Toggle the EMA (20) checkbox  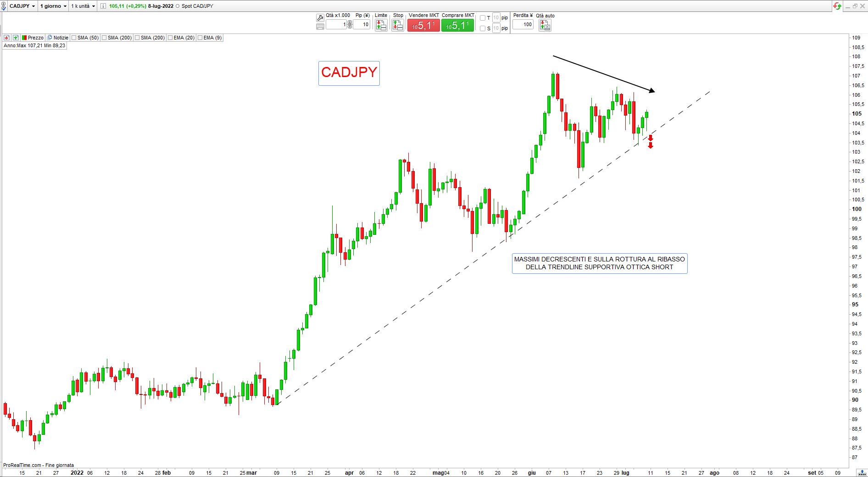170,38
